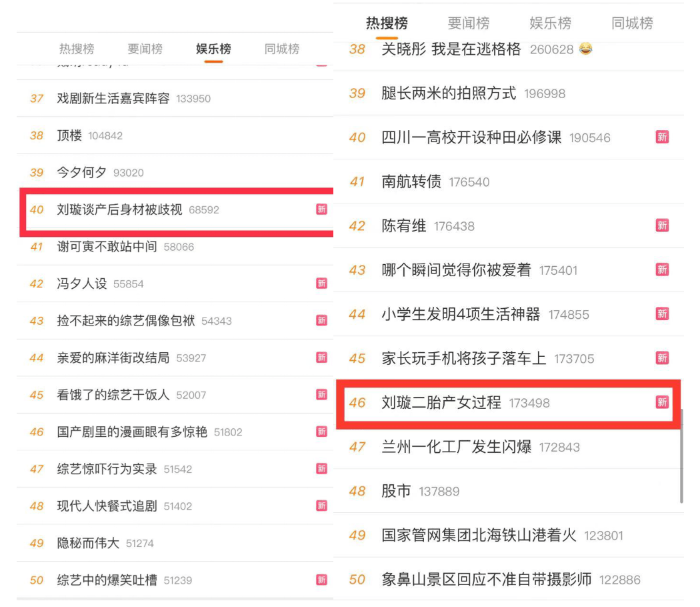The image size is (700, 607).
Task: Click the 新 badge next to 综艺中的爆笑吐槽
Action: (321, 580)
